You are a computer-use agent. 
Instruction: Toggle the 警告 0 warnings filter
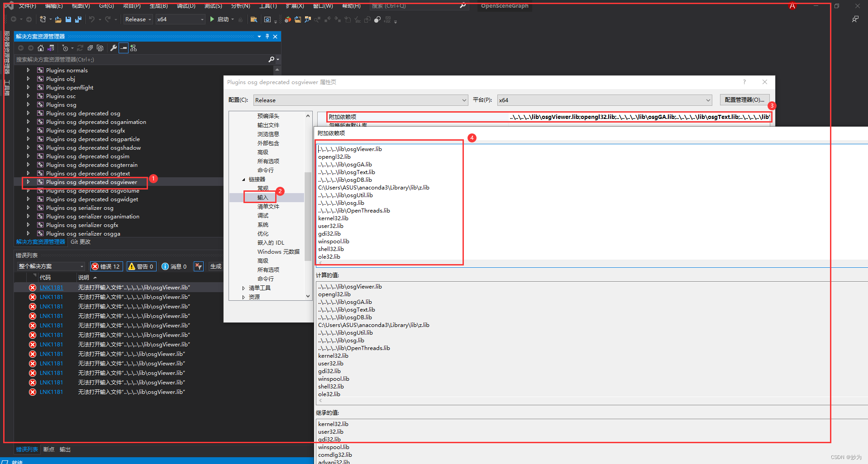click(141, 266)
